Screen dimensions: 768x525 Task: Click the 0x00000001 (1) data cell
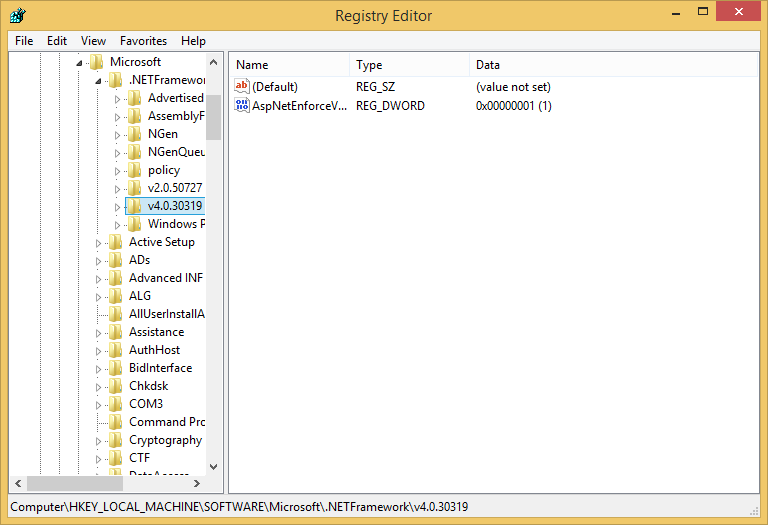coord(514,106)
